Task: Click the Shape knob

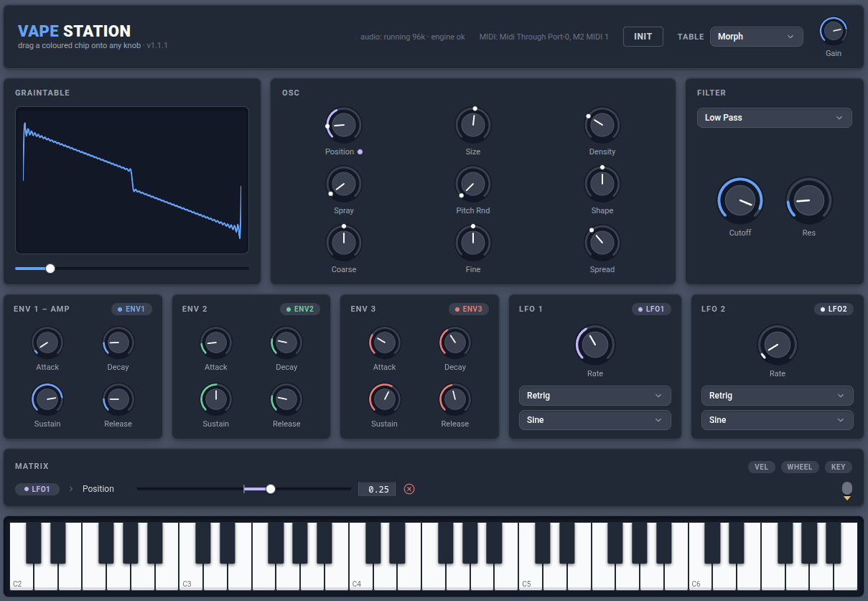Action: (x=602, y=185)
